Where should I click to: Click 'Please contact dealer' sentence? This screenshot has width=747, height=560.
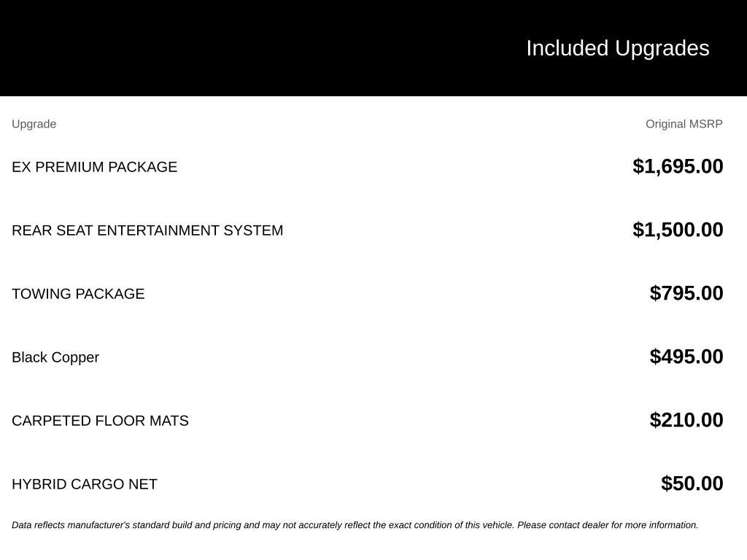coord(608,525)
